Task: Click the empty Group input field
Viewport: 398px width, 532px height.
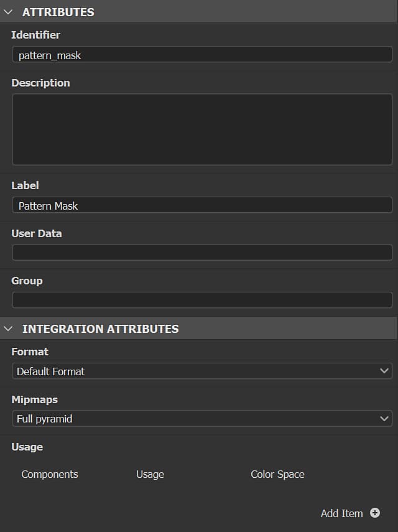Action: [202, 300]
